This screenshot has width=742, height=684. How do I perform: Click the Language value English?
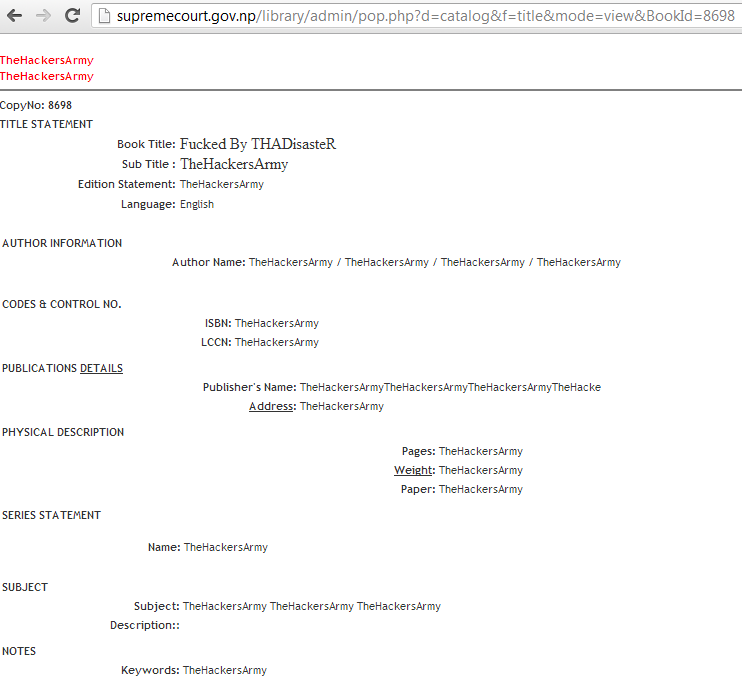(x=197, y=204)
